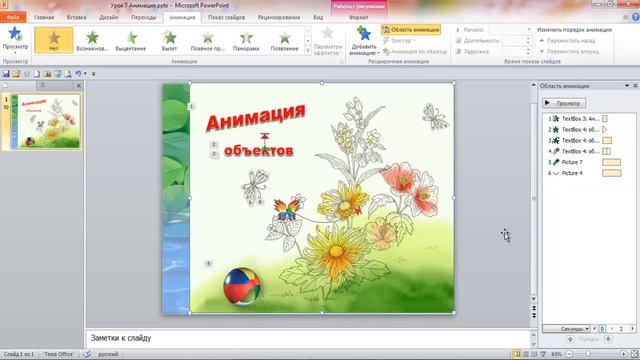Click the 65% zoom level value

(x=556, y=354)
